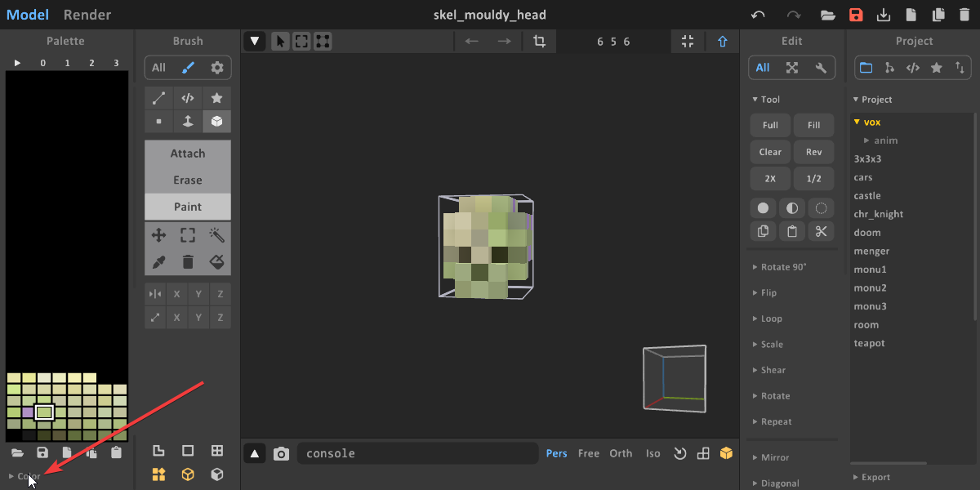This screenshot has width=980, height=490.
Task: Choose the move tool in Brush panel
Action: click(x=158, y=235)
